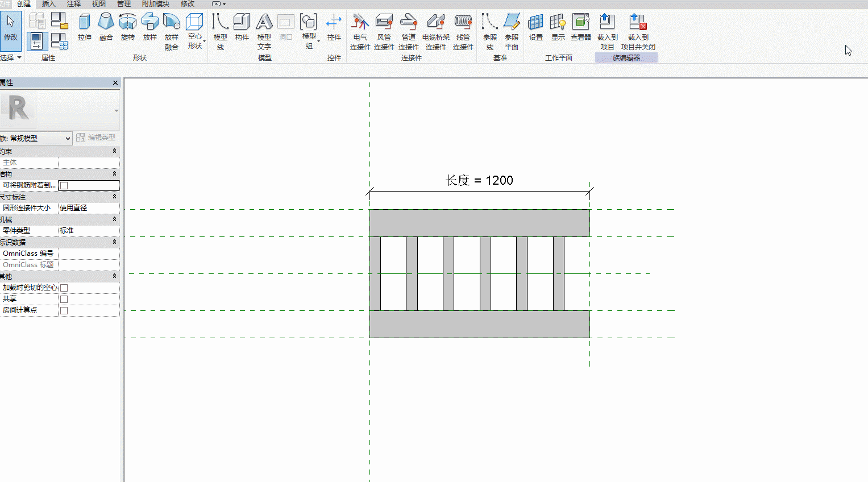Choose the 融合 blend shape tool

point(106,27)
